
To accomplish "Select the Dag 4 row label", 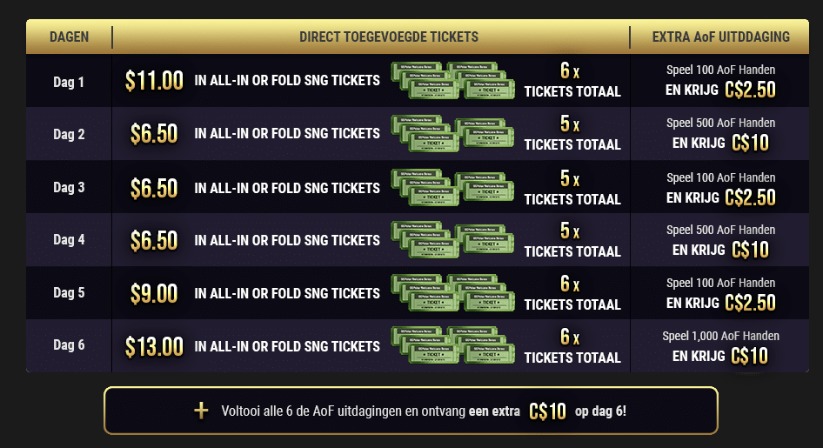I will [69, 240].
